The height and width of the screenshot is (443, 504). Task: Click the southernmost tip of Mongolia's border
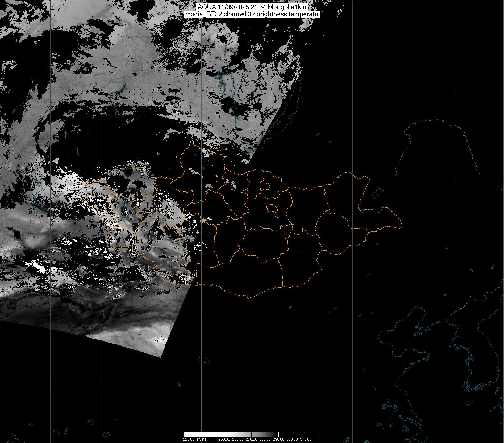click(x=249, y=298)
